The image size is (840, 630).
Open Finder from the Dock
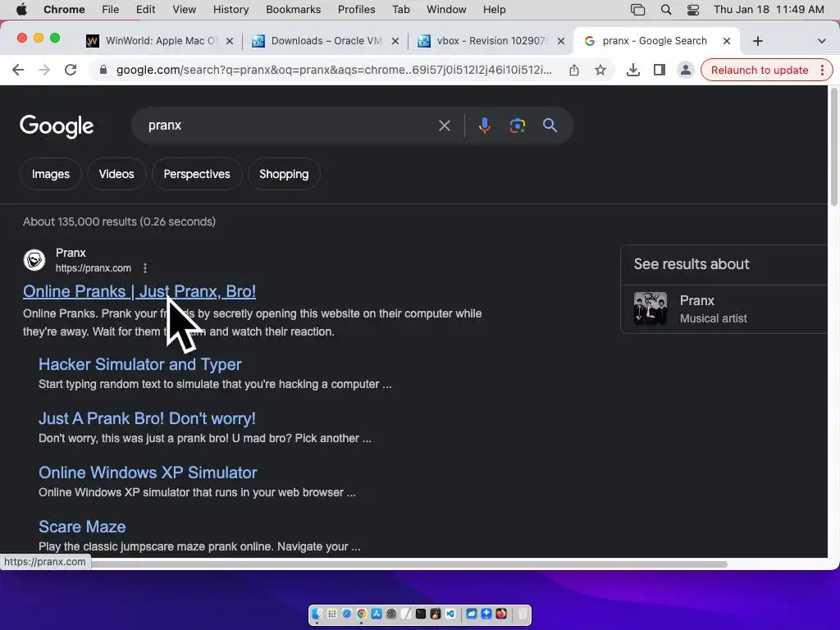317,614
